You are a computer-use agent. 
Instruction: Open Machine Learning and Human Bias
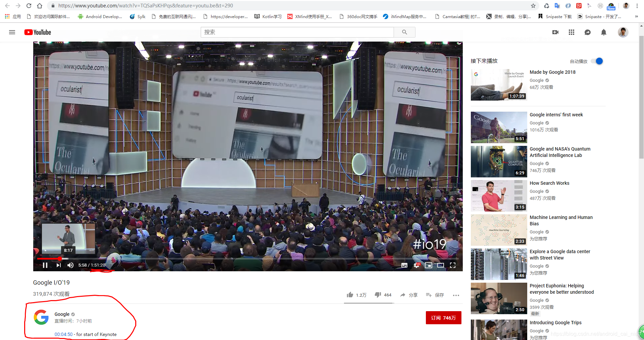(x=561, y=220)
